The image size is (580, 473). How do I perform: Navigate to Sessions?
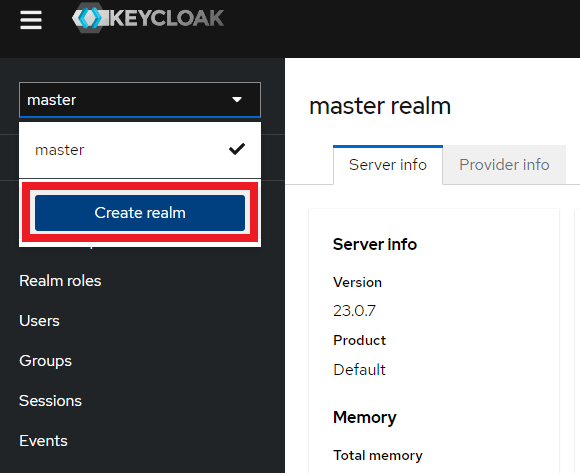(x=50, y=401)
